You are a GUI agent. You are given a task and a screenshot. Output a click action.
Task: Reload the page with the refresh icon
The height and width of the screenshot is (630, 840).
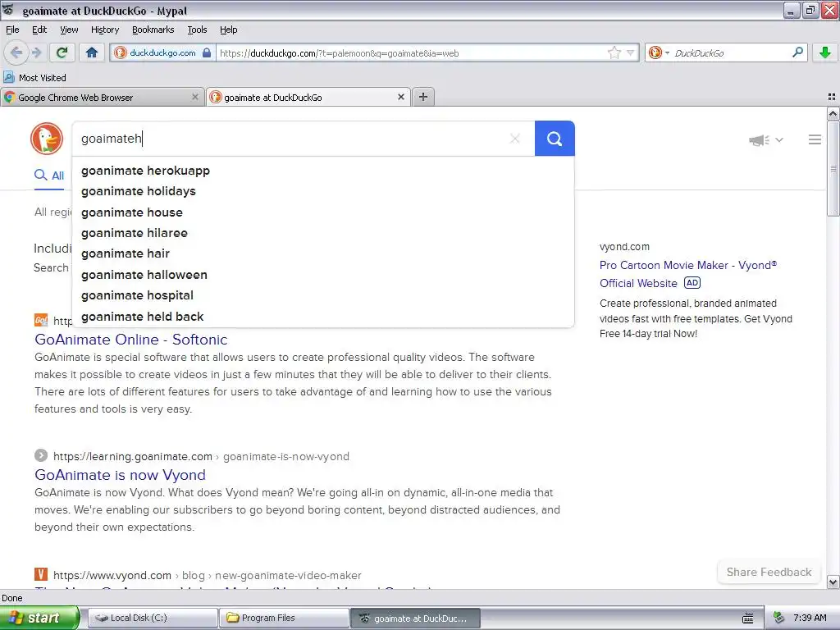[62, 52]
